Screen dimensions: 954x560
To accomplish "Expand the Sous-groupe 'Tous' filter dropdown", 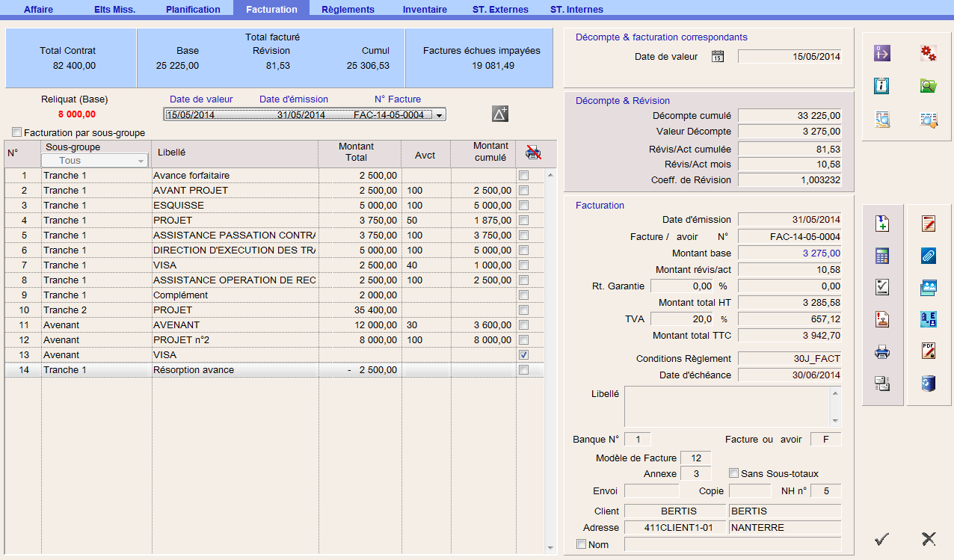I will point(141,161).
